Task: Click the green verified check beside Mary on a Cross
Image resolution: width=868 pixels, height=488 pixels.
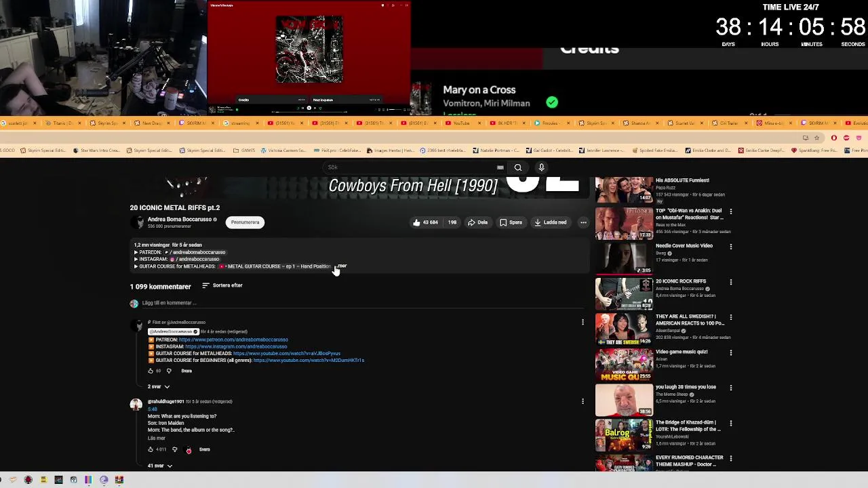Action: (552, 102)
